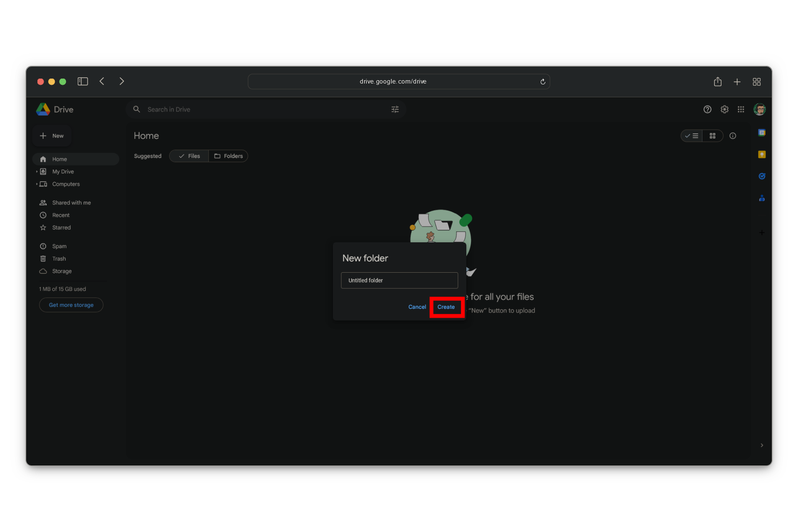
Task: Collapse the side panel chevron
Action: coord(761,445)
